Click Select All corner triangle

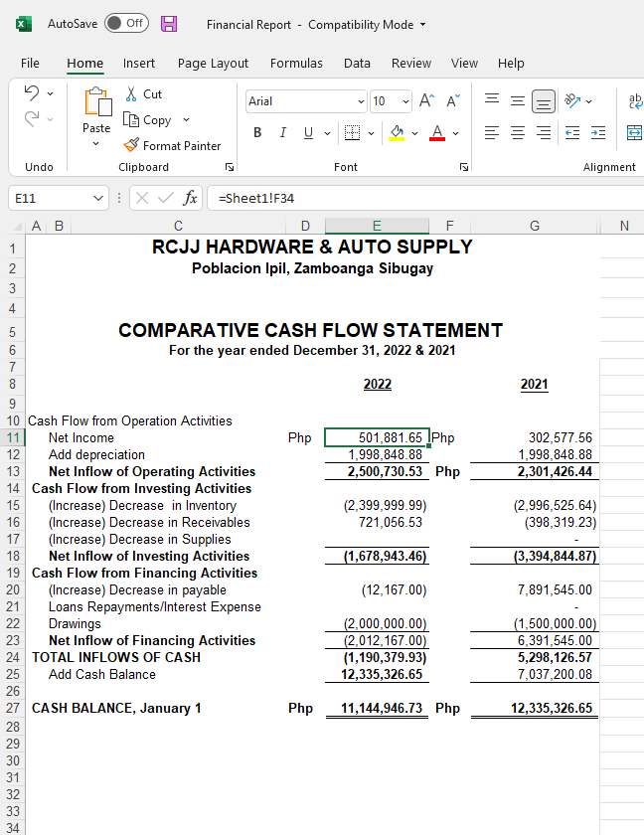[x=17, y=227]
